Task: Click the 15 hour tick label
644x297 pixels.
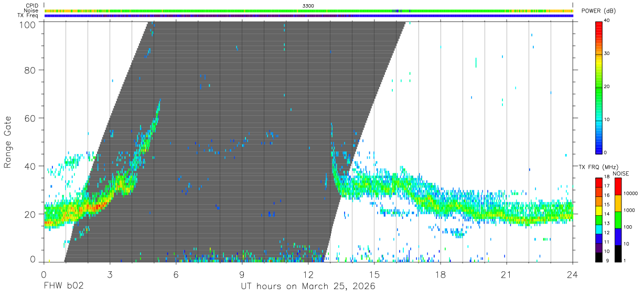Action: pos(374,274)
